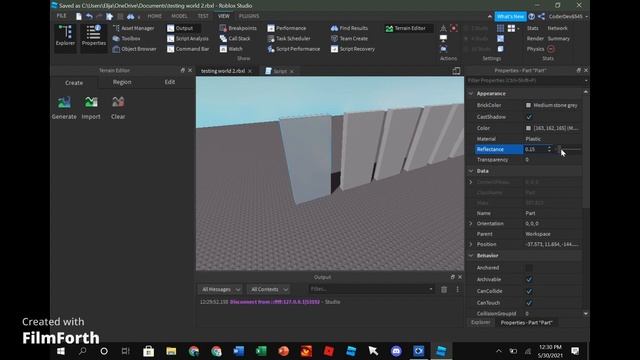Open Find Results

coord(349,28)
